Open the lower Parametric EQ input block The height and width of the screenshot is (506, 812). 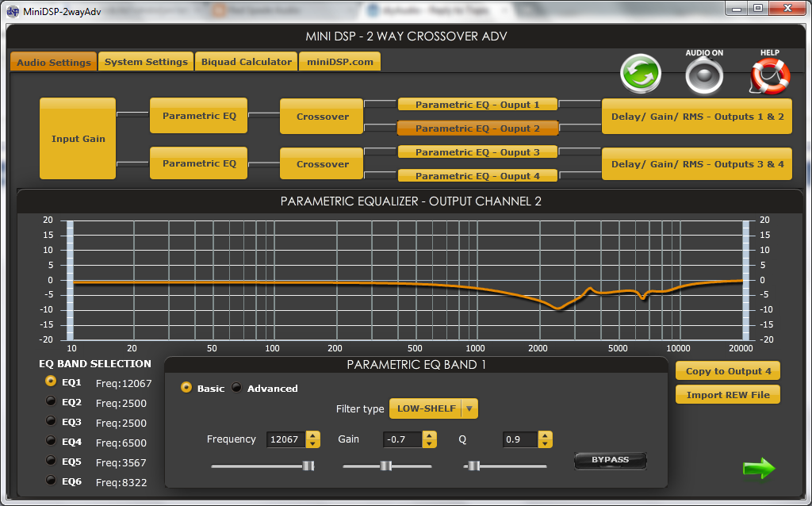199,163
